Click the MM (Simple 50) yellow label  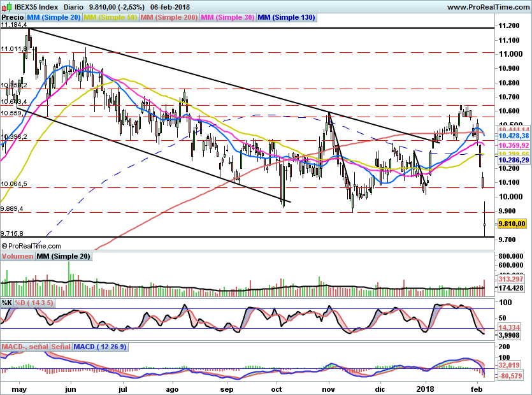click(111, 18)
